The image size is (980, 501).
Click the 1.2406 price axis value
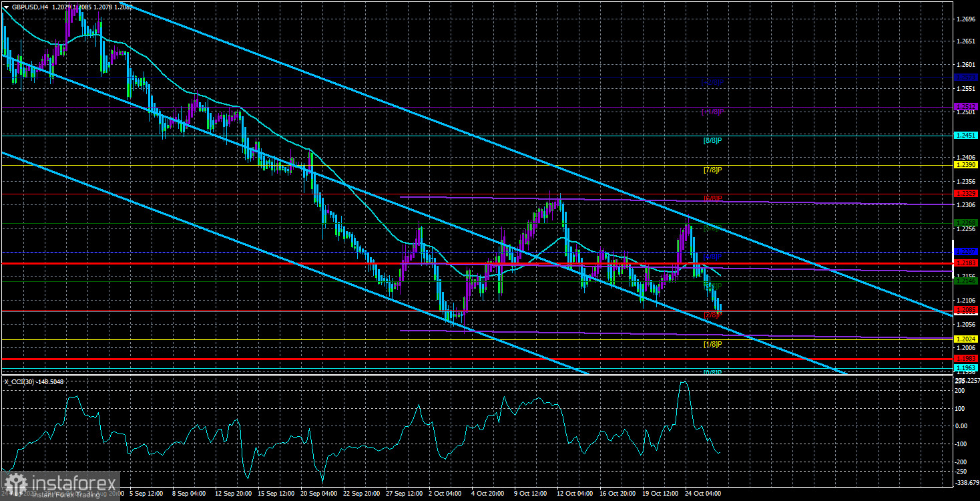click(x=965, y=158)
